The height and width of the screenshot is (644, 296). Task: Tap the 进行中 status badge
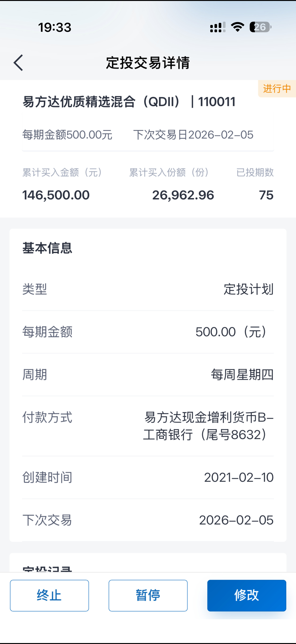pos(277,89)
